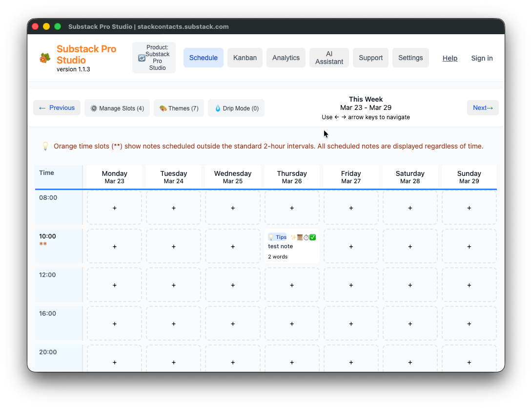The image size is (532, 408).
Task: Add a note at 10:00 on Wednesday
Action: (x=233, y=246)
